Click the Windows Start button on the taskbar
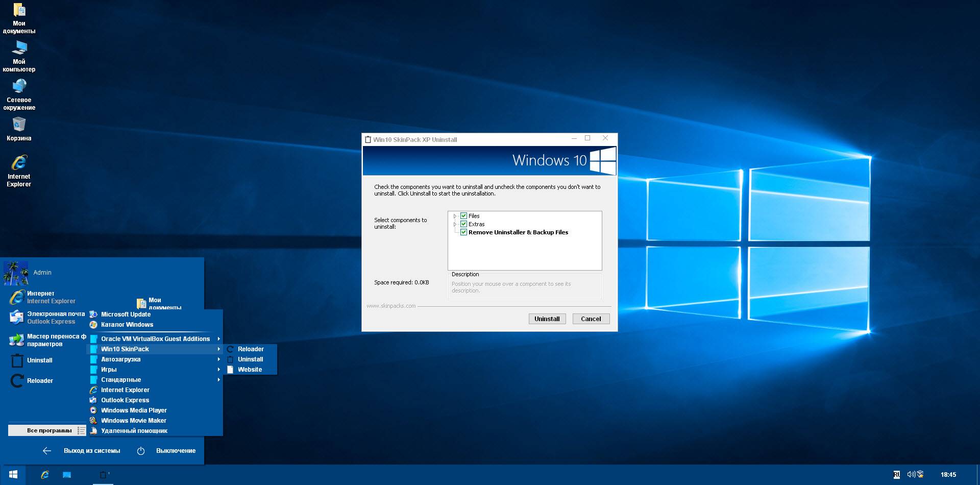 (x=13, y=475)
